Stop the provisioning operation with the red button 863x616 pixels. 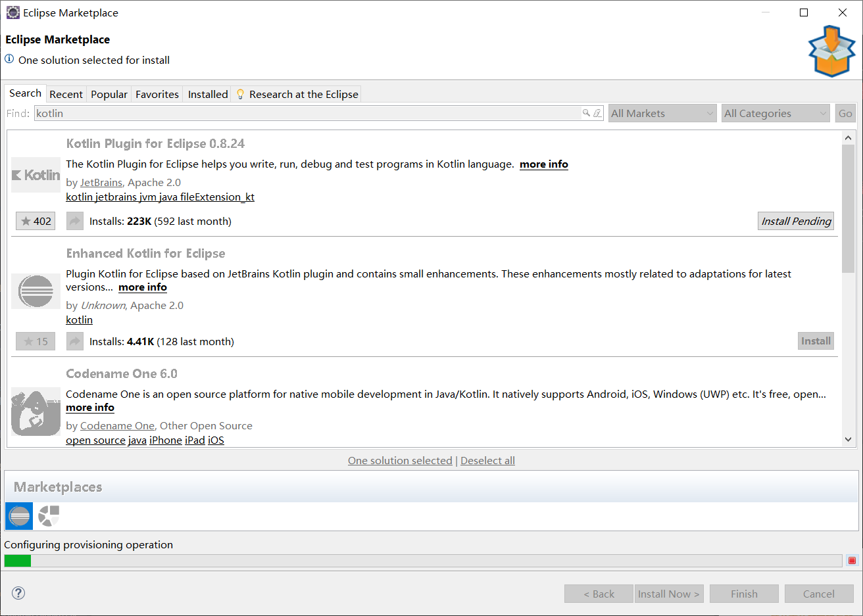(852, 561)
